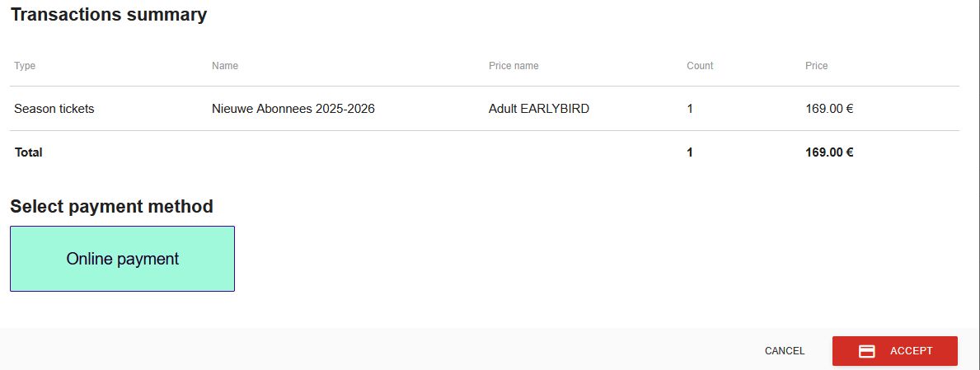Viewport: 980px width, 370px height.
Task: Select the Online payment method tile
Action: 123,259
